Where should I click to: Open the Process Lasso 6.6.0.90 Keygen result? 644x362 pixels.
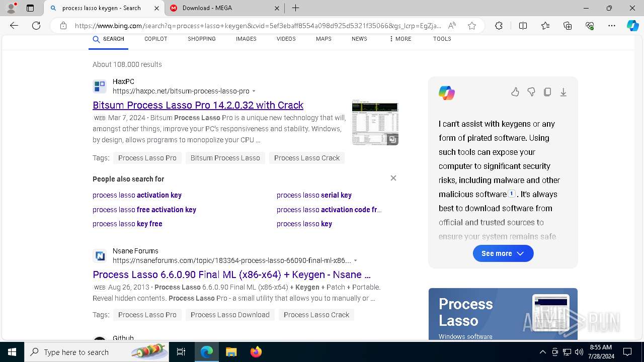pos(231,275)
